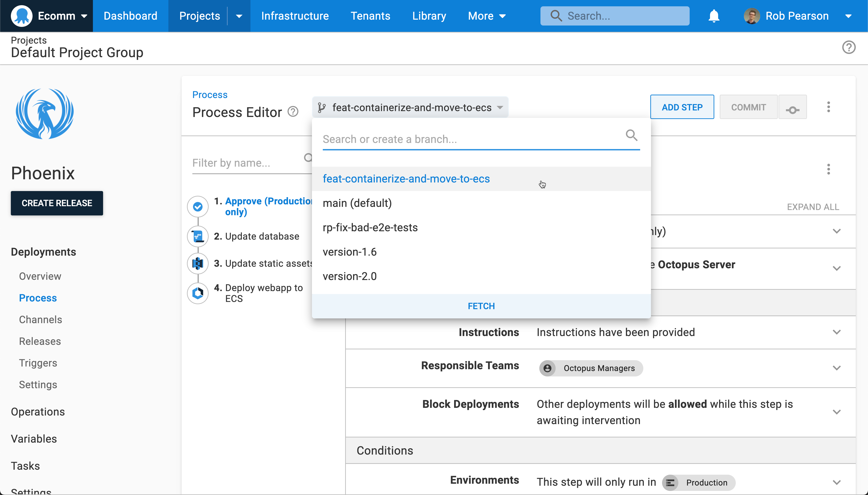Click the Phoenix project logo
Screen dimensions: 868x495
click(45, 114)
